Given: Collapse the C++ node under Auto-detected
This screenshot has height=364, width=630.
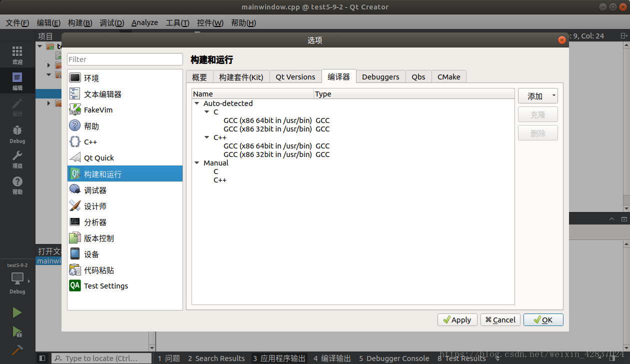Looking at the screenshot, I should coord(207,137).
